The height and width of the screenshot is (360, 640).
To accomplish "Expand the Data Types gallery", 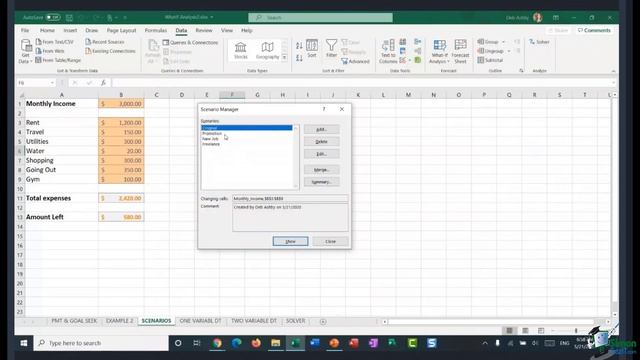I will pos(284,58).
